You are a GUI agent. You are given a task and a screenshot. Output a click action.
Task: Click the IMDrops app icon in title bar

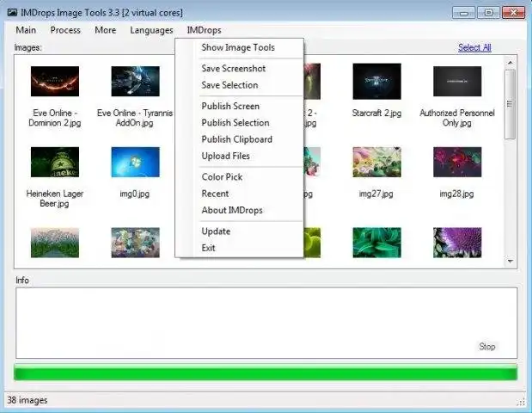(x=13, y=13)
